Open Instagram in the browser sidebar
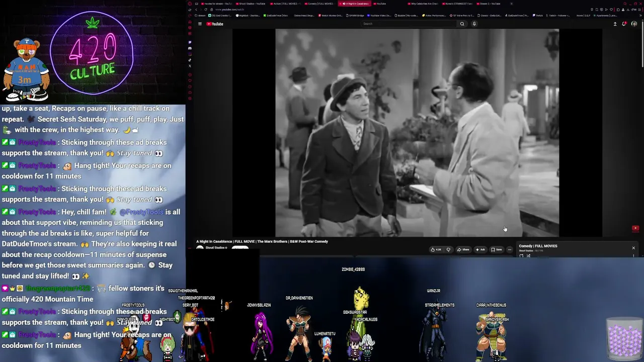 point(190,54)
